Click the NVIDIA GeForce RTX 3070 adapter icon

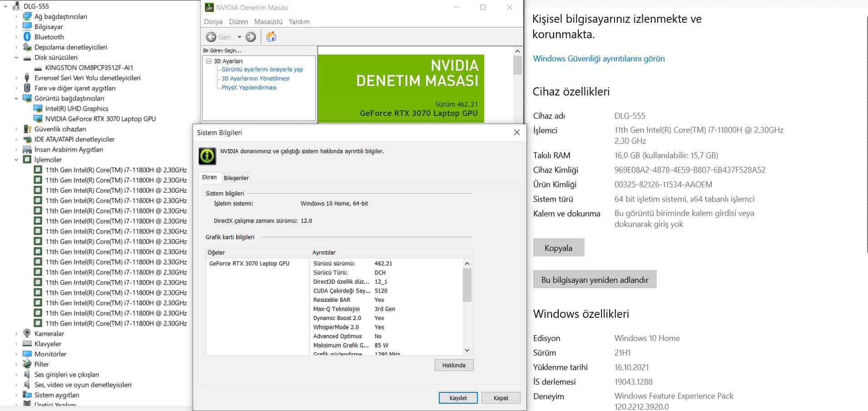pos(38,119)
